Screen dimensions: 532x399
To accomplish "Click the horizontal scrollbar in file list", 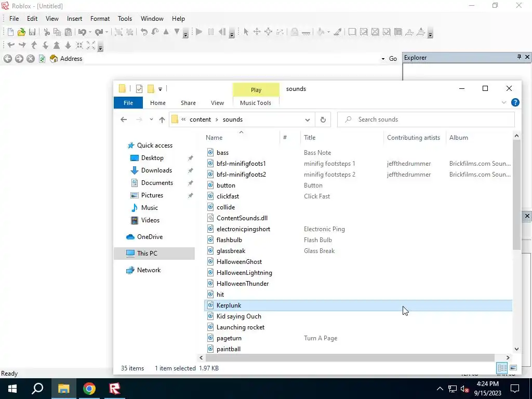I will point(350,357).
